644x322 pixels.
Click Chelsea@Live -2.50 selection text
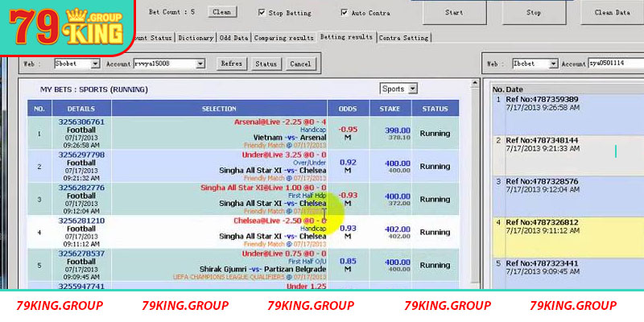coord(280,221)
